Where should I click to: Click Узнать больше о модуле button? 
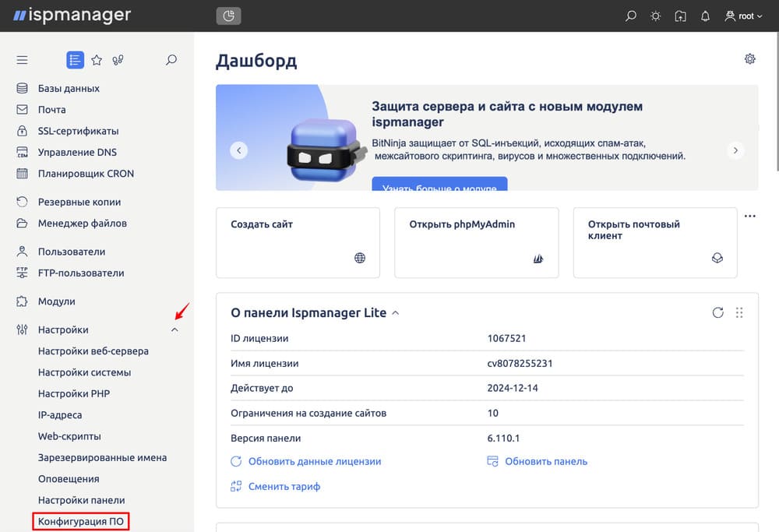click(x=439, y=184)
